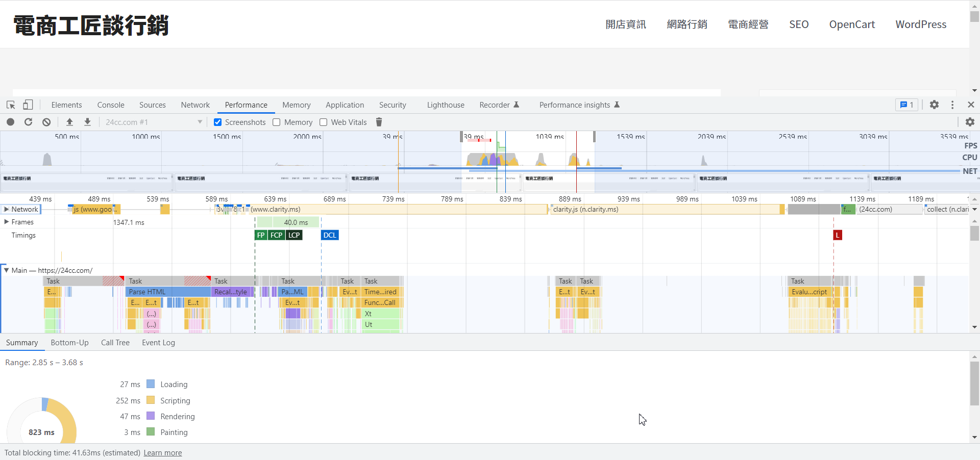Select the Performance tab
Image resolution: width=980 pixels, height=460 pixels.
(246, 105)
